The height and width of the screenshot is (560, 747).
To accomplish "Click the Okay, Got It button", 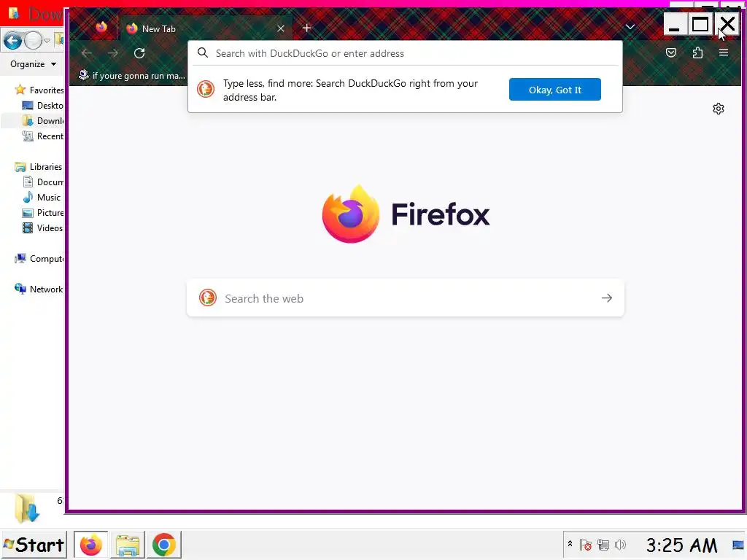I will point(554,90).
